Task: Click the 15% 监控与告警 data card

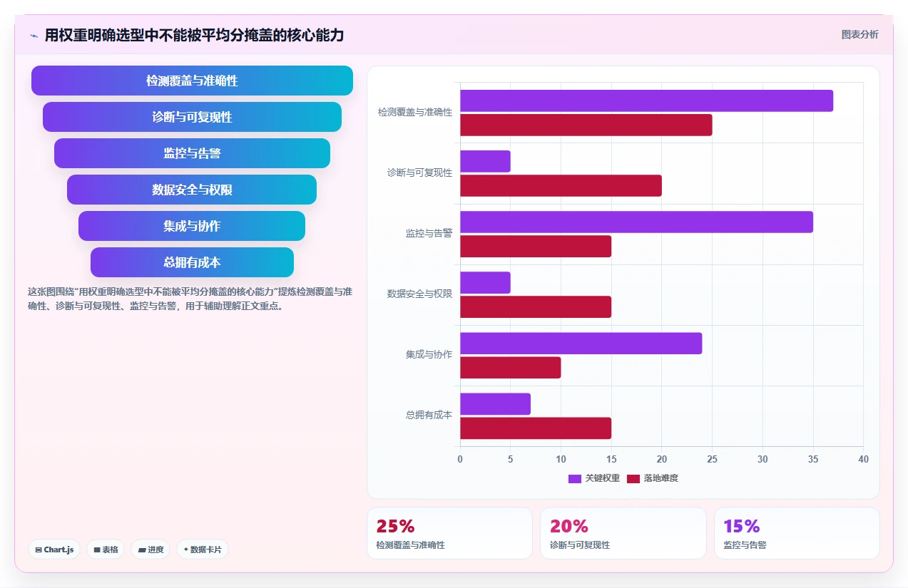Action: coord(797,533)
